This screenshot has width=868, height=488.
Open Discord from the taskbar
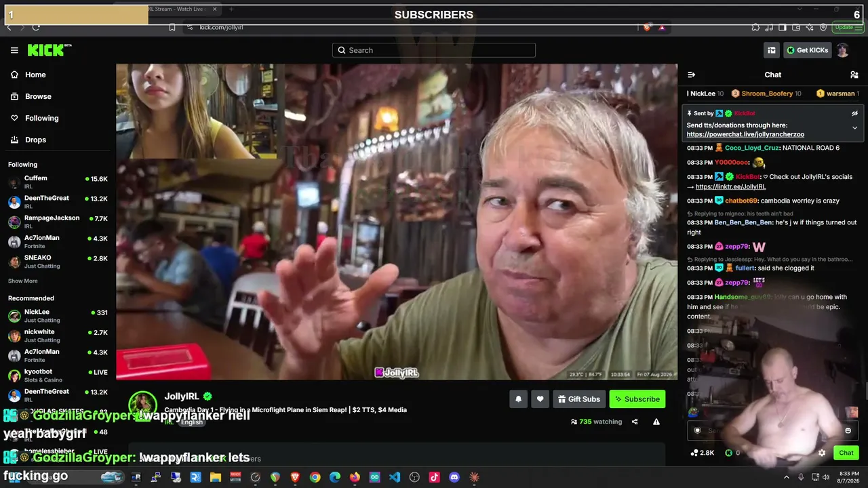tap(454, 477)
